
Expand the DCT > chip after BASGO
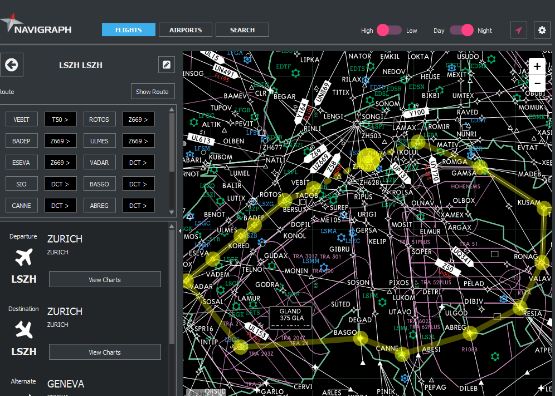click(x=138, y=184)
